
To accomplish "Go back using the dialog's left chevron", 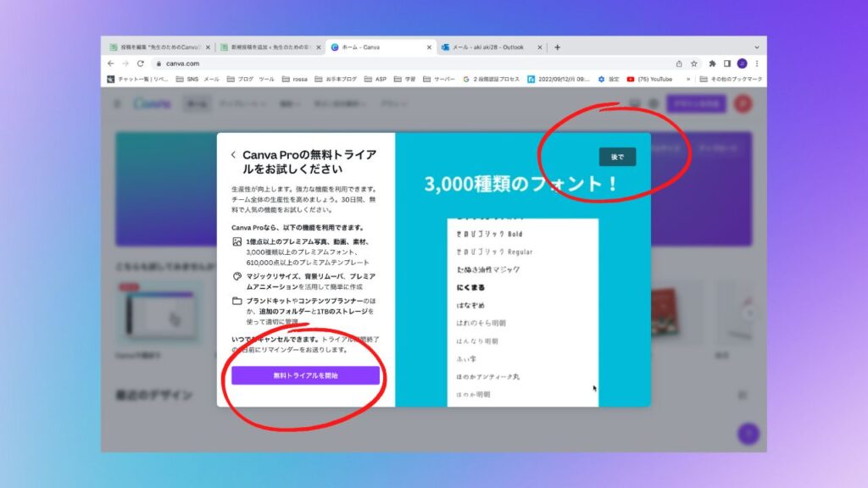I will click(x=233, y=155).
